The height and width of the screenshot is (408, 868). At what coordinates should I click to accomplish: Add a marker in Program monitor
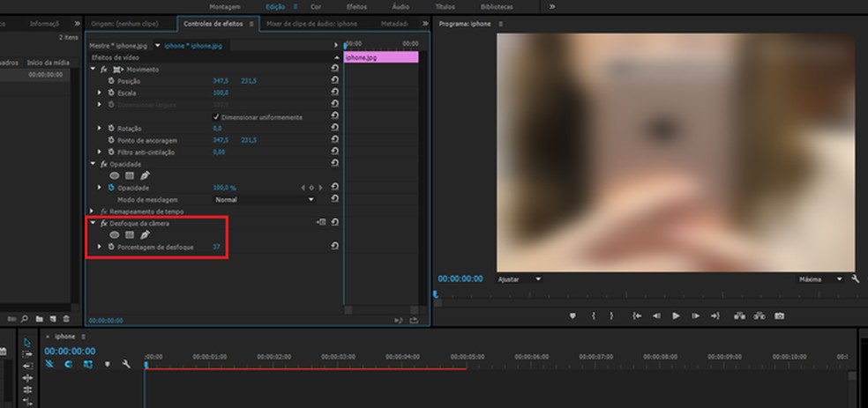(x=572, y=315)
